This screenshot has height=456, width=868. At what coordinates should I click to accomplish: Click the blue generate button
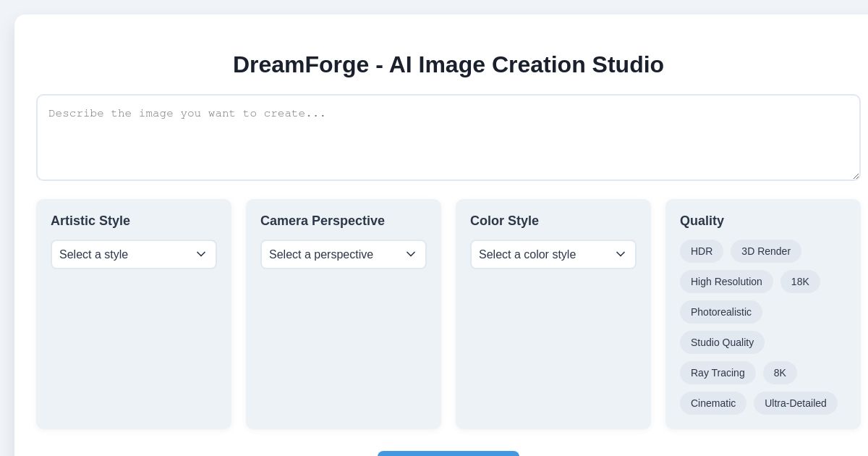[448, 455]
